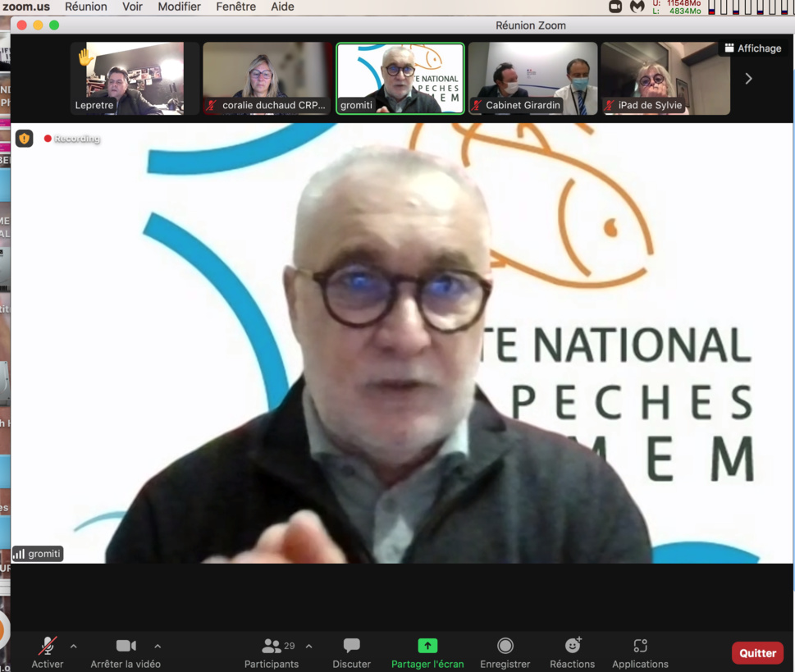Image resolution: width=795 pixels, height=672 pixels.
Task: Click the encryption shield icon
Action: tap(25, 139)
